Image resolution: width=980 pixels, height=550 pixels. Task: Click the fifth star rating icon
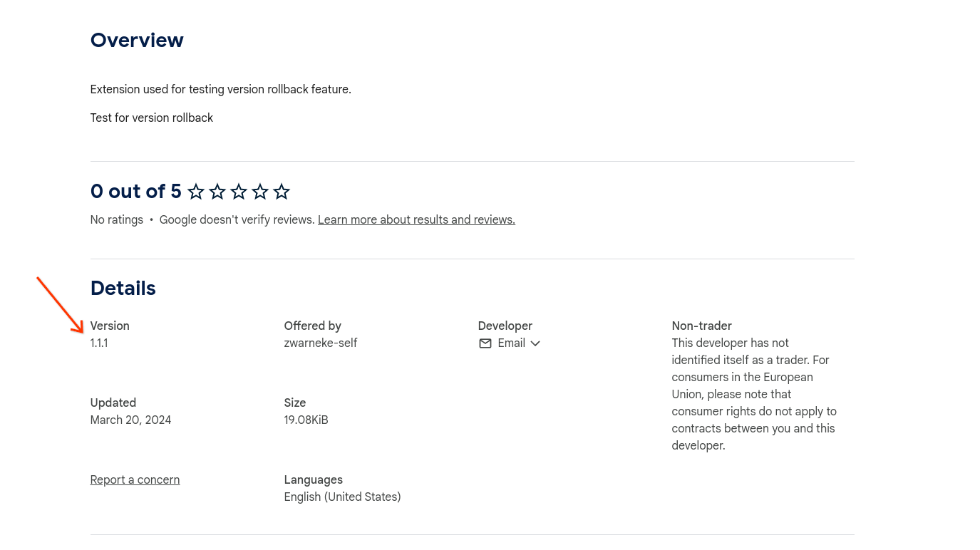(282, 192)
